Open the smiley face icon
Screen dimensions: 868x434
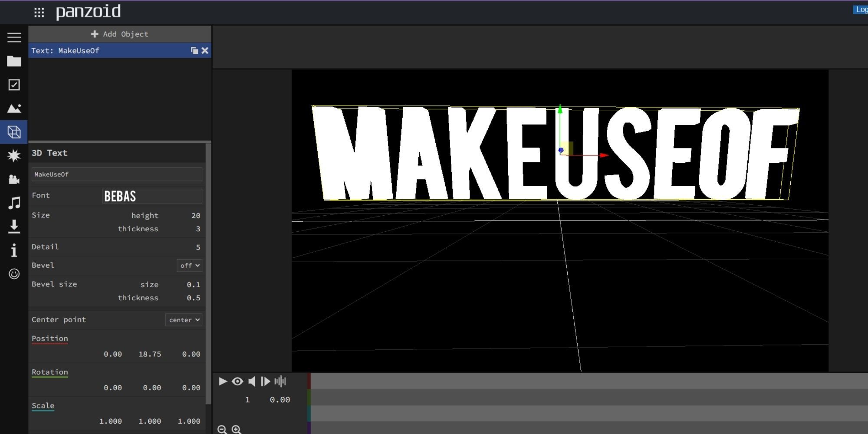(14, 274)
